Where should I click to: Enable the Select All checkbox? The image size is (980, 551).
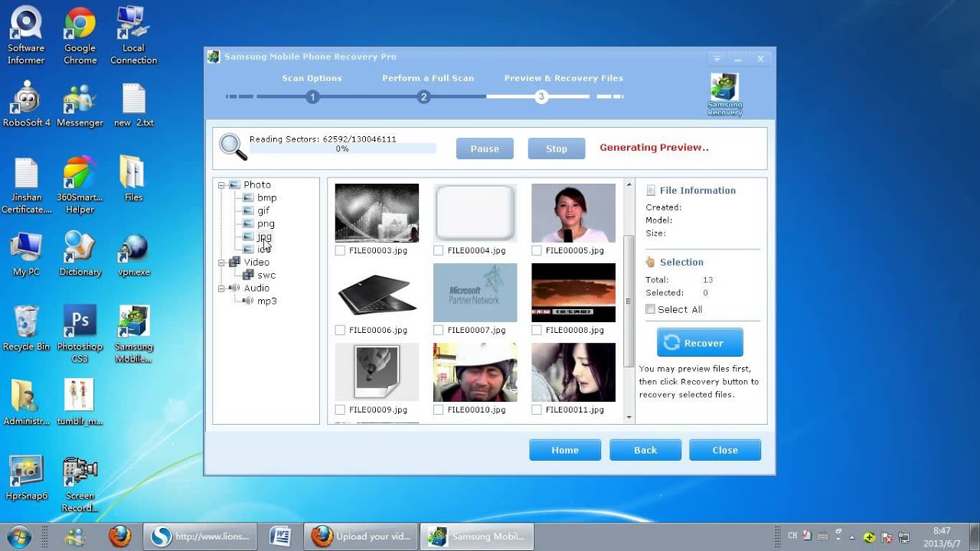coord(650,309)
